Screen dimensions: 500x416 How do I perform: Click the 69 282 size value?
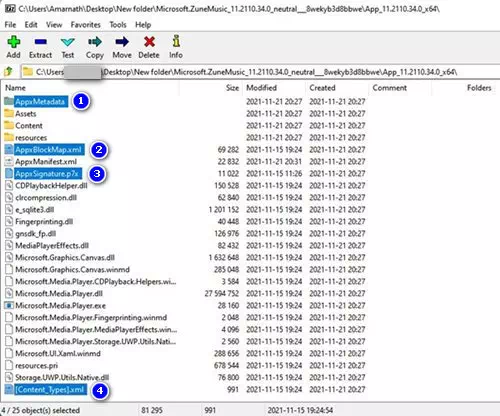(x=228, y=150)
